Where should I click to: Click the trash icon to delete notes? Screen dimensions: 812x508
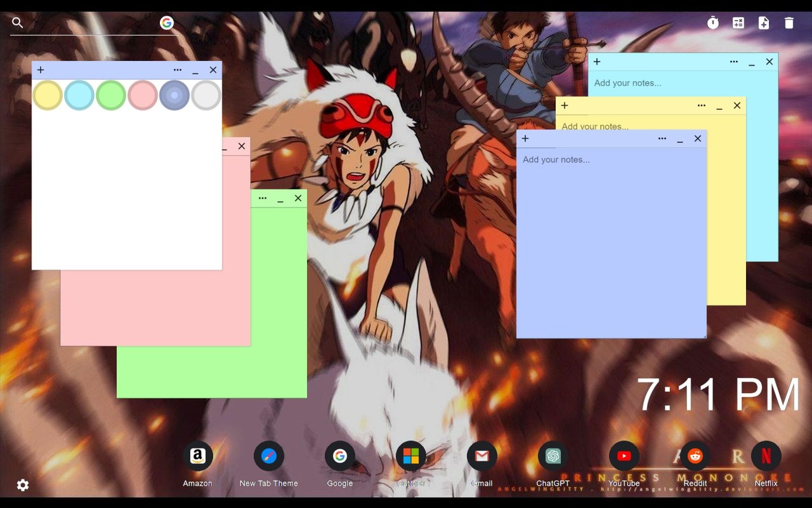[789, 23]
